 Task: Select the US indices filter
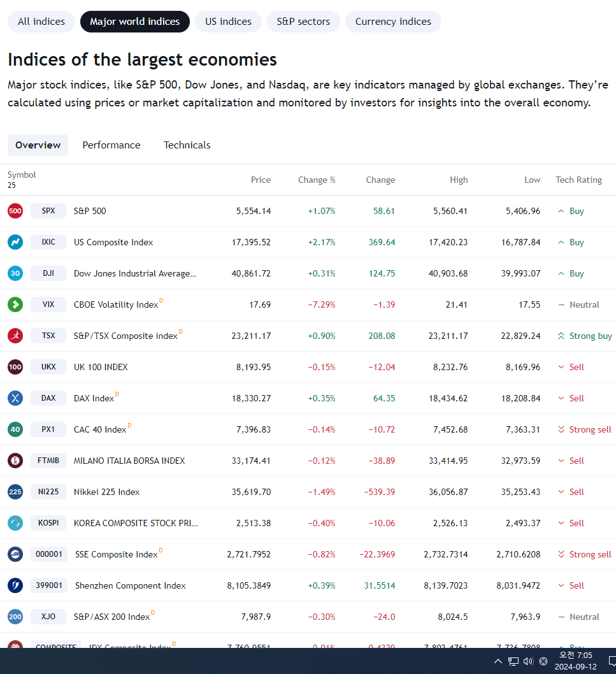pos(228,22)
